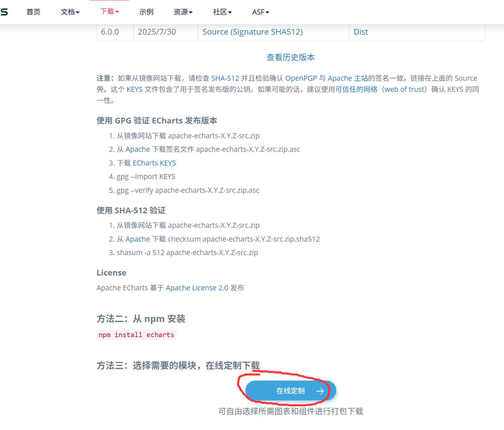Screen dimensions: 504x430
Task: Open the OpenPGP link in the notice
Action: 301,78
